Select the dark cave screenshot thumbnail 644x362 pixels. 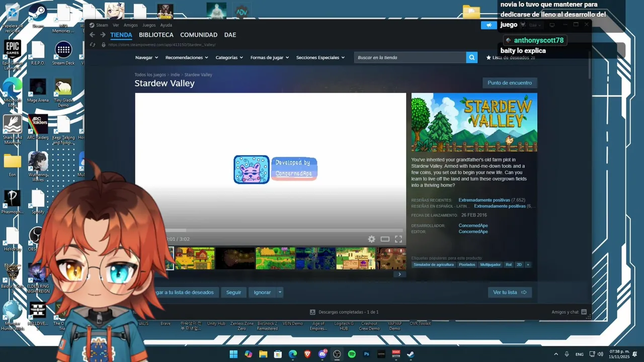235,258
